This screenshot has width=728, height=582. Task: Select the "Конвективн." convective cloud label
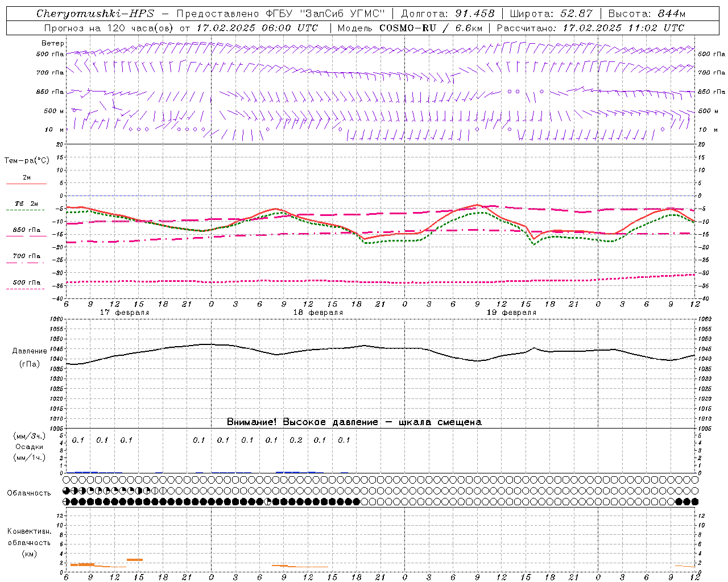(29, 531)
